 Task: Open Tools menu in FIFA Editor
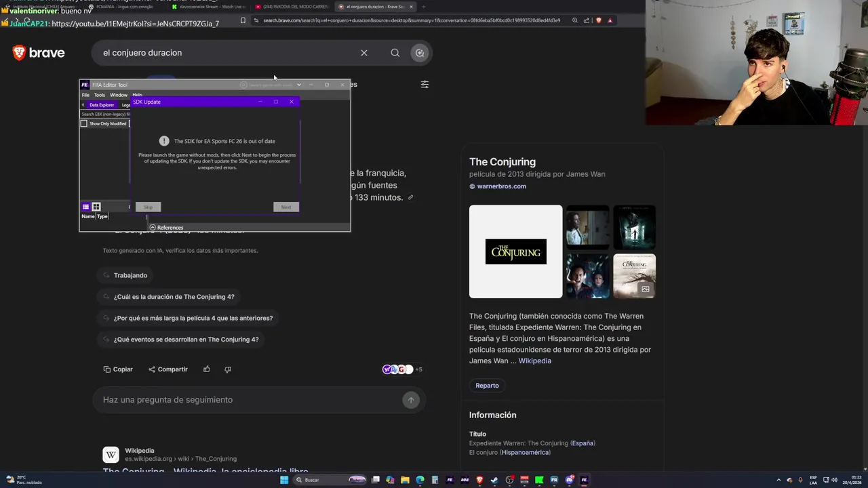[100, 95]
